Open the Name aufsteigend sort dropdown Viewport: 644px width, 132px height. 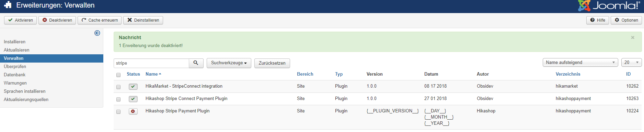point(580,63)
